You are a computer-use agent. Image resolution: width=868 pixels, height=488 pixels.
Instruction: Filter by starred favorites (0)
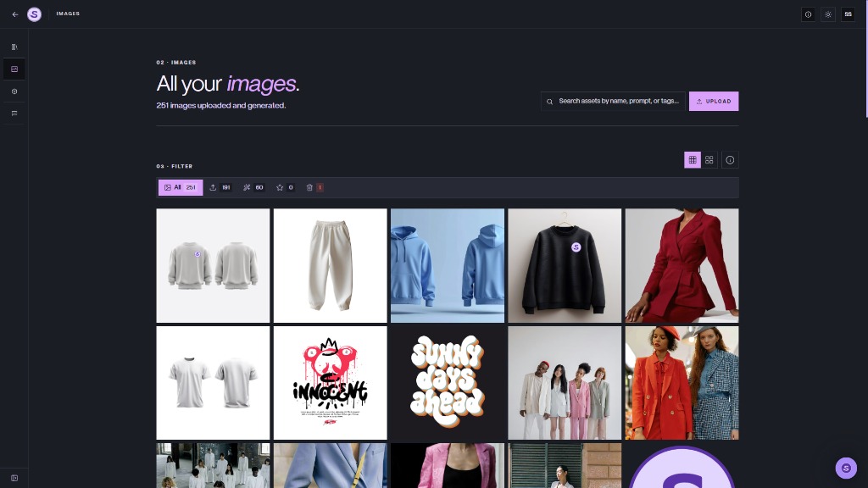click(285, 187)
